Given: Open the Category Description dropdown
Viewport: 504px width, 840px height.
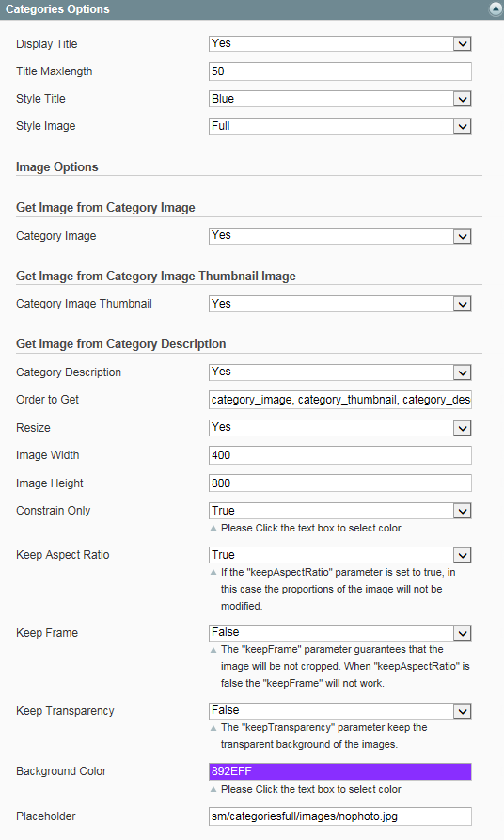Looking at the screenshot, I should pos(340,372).
